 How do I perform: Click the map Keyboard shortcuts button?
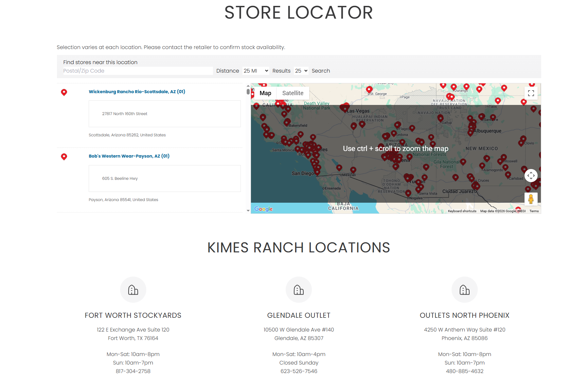coord(462,211)
